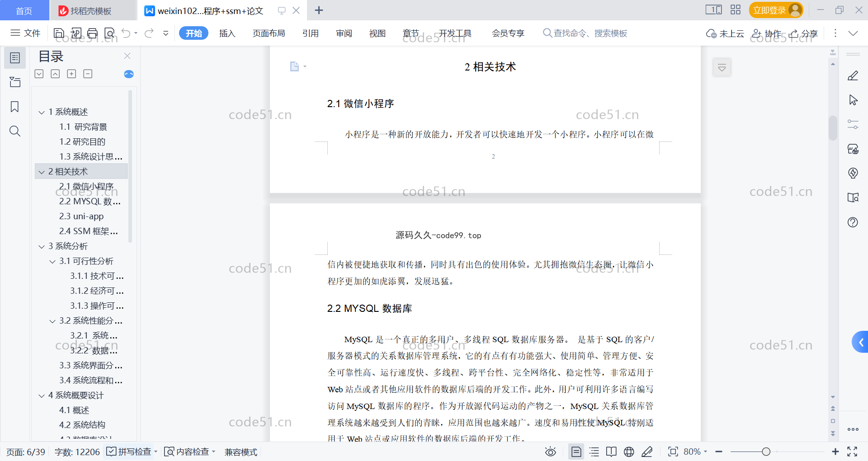Enter full screen mode icon
Screen dimensions: 868x461
coord(852,452)
